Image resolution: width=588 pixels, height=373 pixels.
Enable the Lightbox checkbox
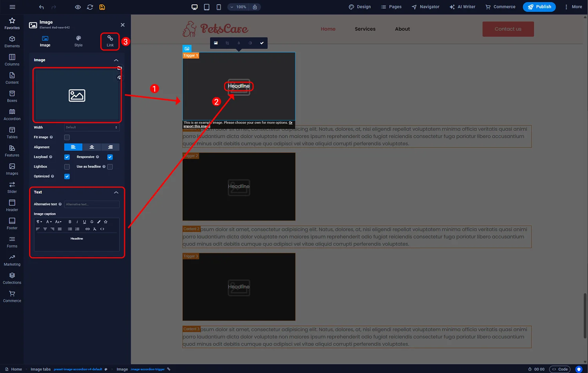[67, 167]
